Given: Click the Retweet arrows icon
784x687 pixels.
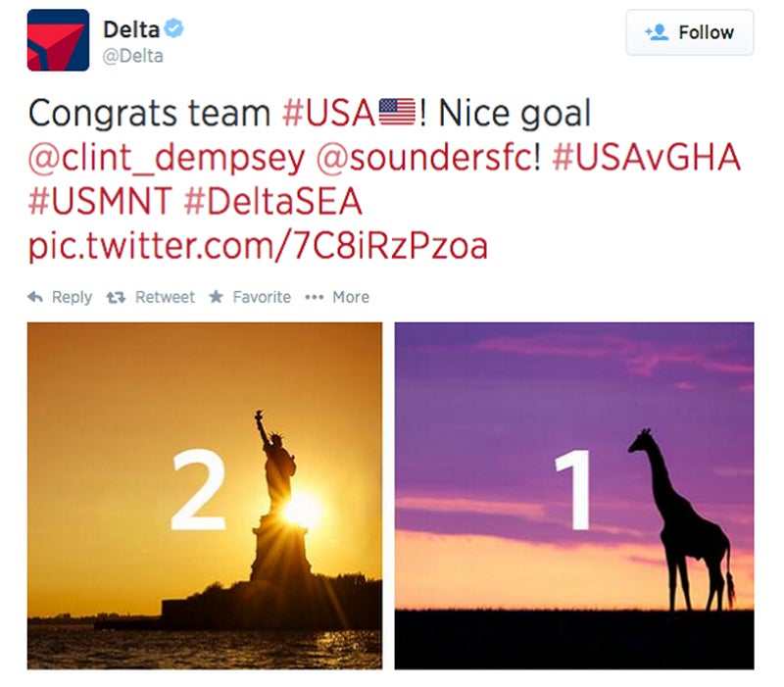Looking at the screenshot, I should tap(116, 298).
